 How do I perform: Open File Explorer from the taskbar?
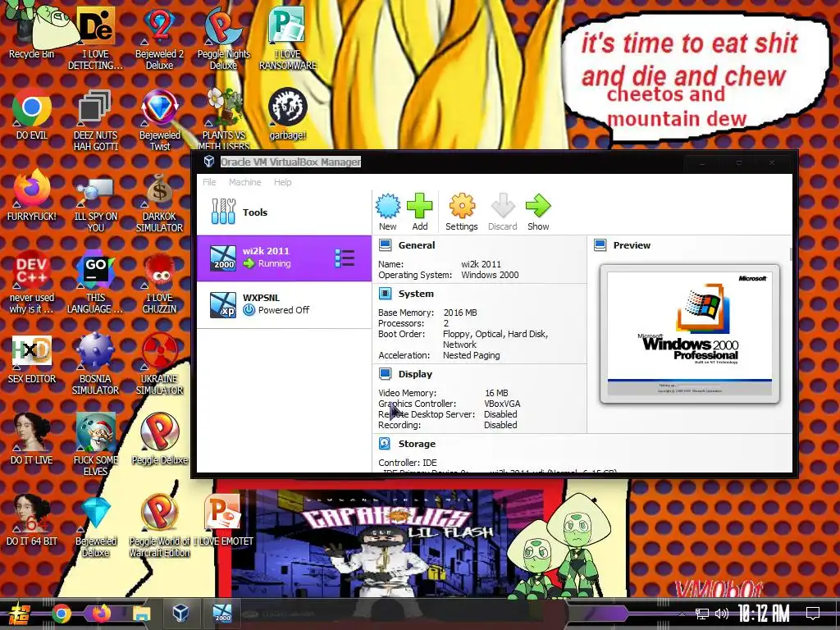141,614
